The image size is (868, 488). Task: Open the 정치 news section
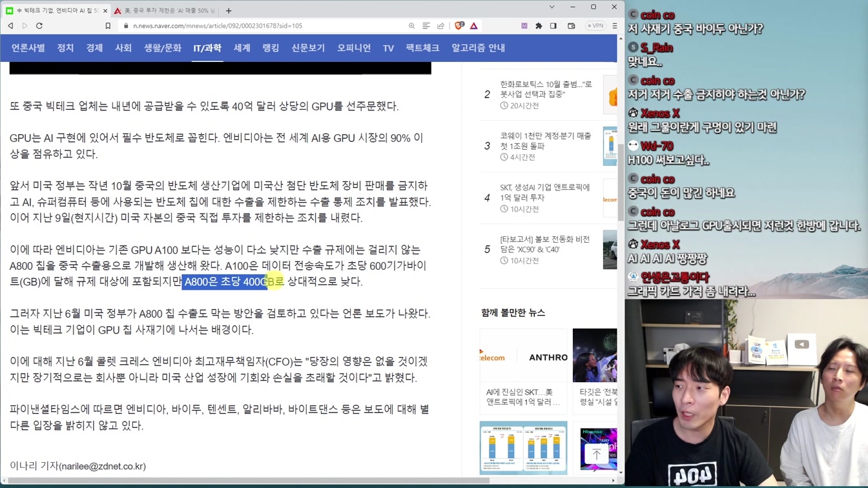click(65, 48)
